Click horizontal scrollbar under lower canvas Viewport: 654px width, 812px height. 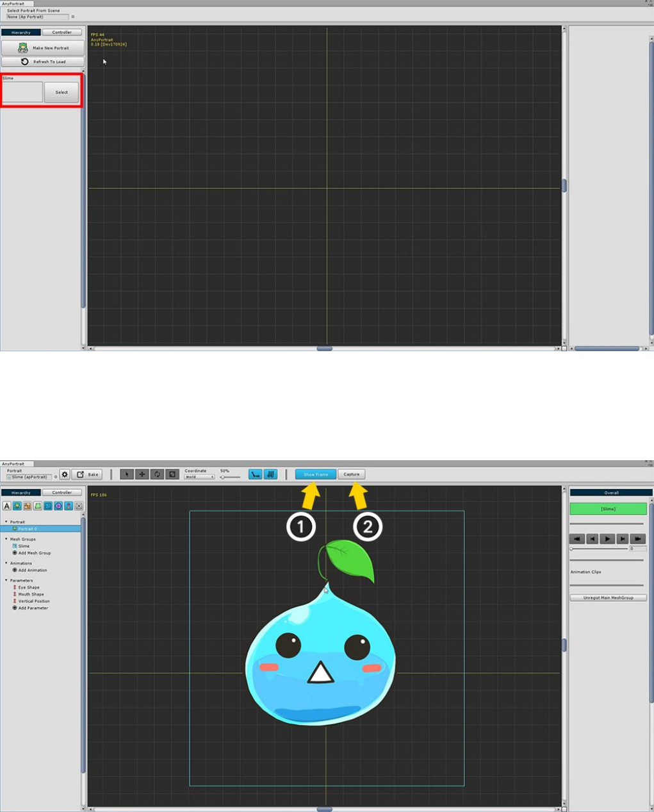tap(325, 809)
